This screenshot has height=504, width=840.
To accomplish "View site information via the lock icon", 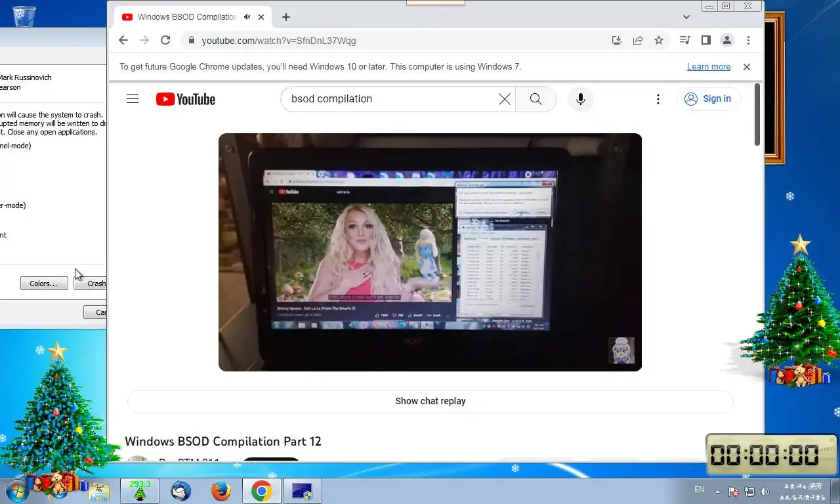I will [192, 41].
